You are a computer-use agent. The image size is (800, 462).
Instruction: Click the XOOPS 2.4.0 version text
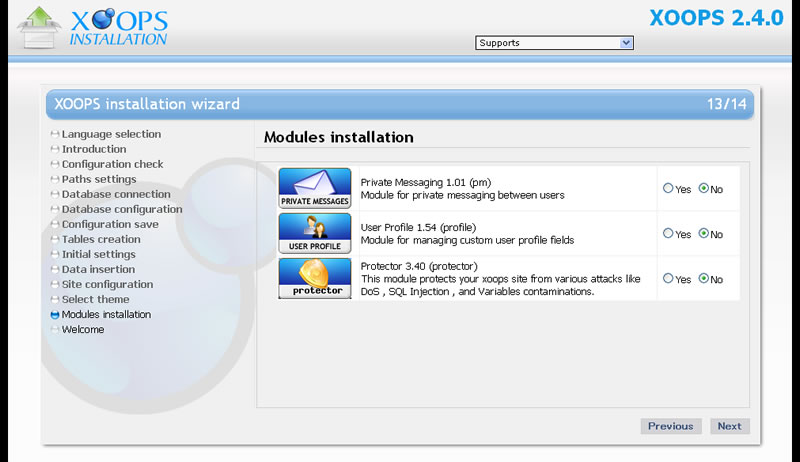coord(716,18)
